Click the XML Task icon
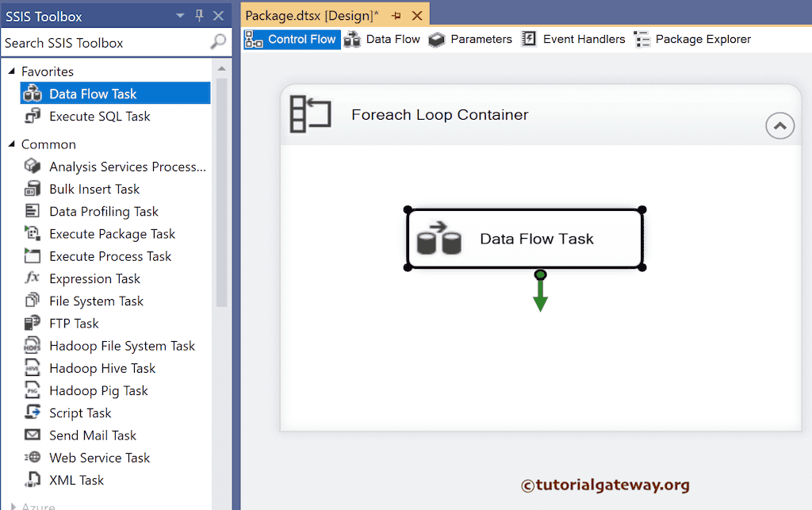Viewport: 812px width, 510px height. click(x=32, y=480)
